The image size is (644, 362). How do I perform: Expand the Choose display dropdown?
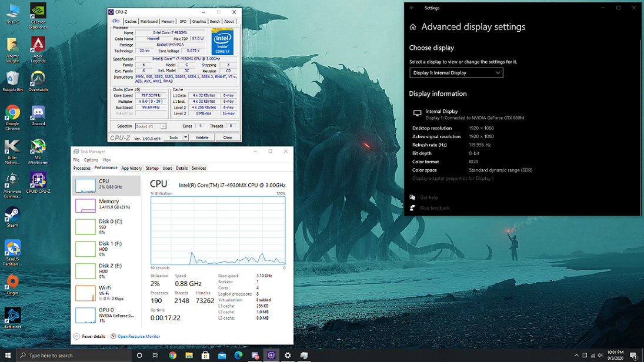[456, 73]
